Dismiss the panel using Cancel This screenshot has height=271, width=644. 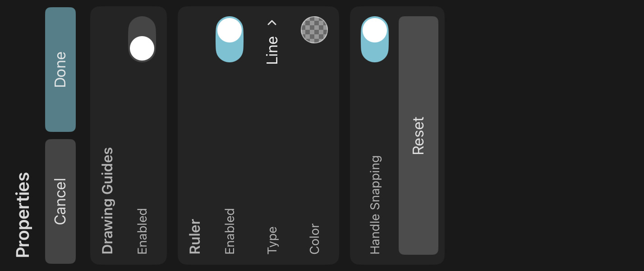click(x=60, y=201)
